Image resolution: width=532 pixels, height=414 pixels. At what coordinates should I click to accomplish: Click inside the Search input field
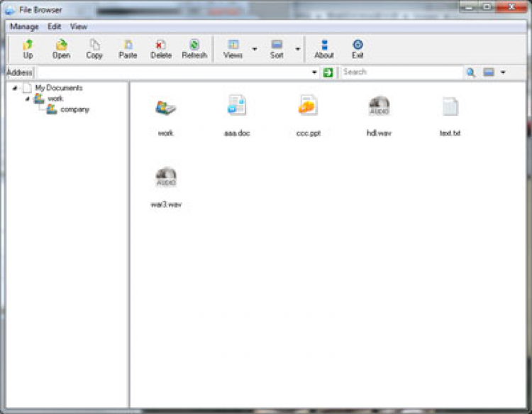402,72
